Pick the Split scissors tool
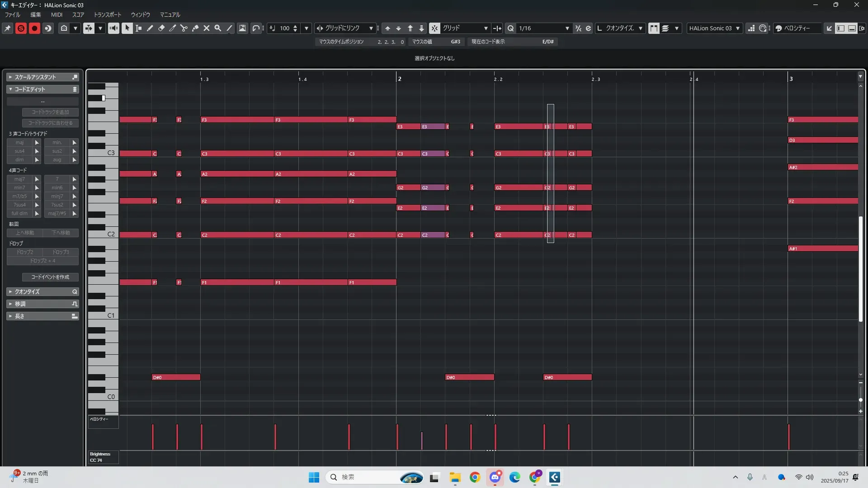This screenshot has width=868, height=488. (x=184, y=28)
